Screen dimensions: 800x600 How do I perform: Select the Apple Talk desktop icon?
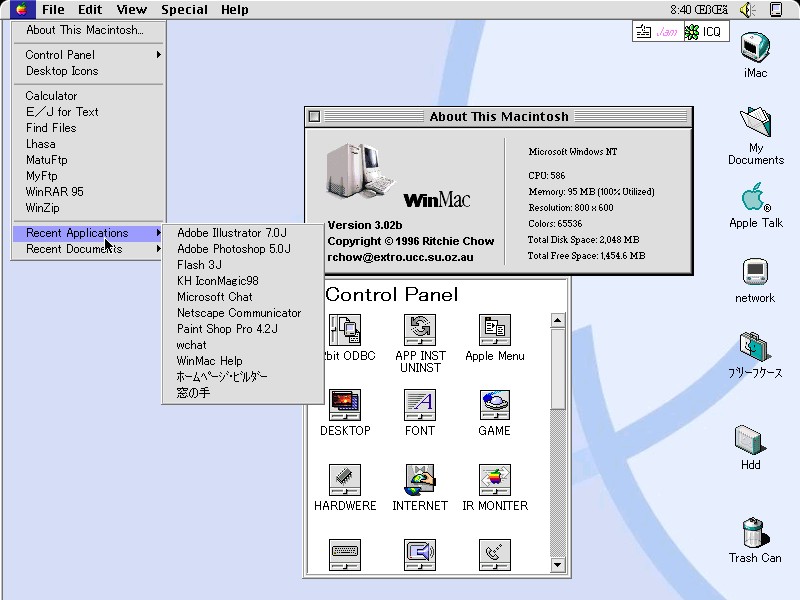(755, 199)
